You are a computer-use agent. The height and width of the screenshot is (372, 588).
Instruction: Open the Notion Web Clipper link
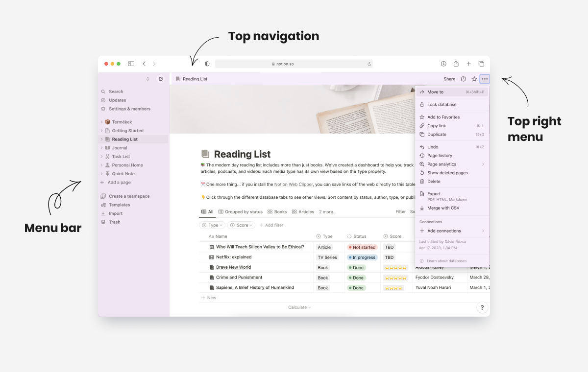click(294, 185)
